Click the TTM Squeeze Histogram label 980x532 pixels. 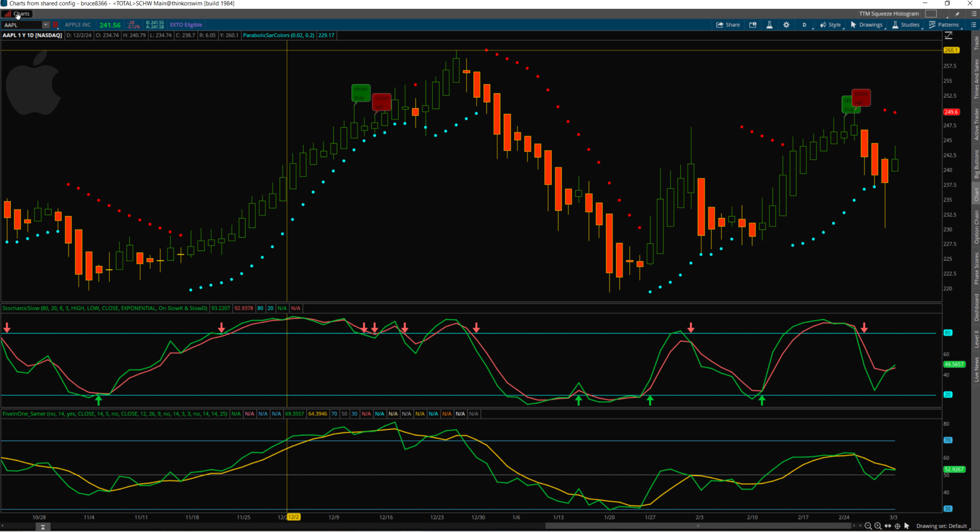tap(889, 14)
